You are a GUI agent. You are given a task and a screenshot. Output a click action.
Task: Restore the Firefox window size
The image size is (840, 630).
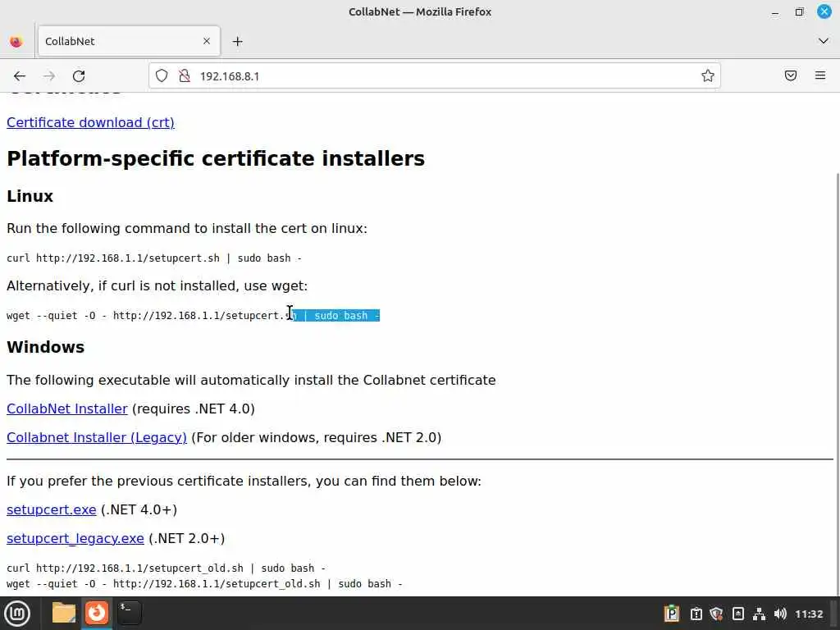point(799,11)
